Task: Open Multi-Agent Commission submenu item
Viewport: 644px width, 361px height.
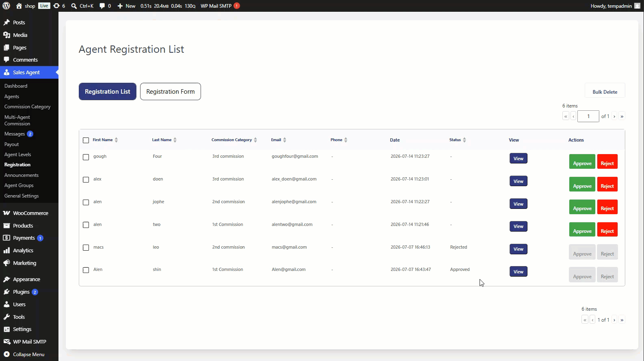Action: 17,120
